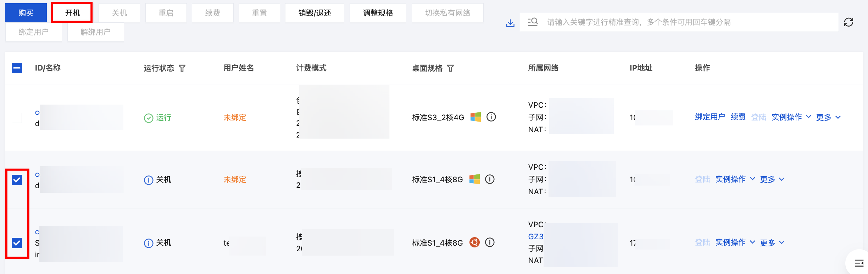
Task: Expand 实例操作 dropdown in the Ubuntu row
Action: pyautogui.click(x=735, y=242)
